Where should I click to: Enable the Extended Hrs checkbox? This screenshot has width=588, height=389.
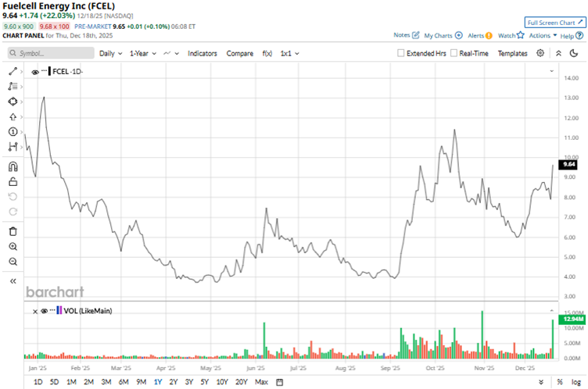(x=401, y=53)
